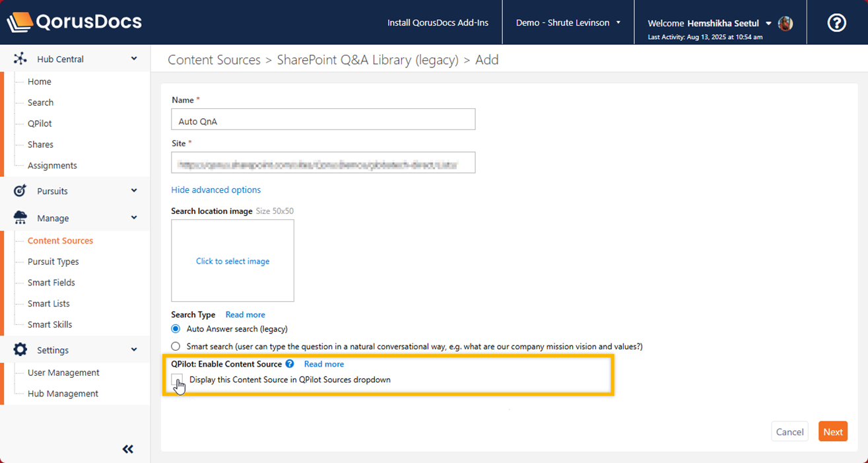Image resolution: width=868 pixels, height=463 pixels.
Task: Click the QorusDocs logo
Action: [74, 22]
